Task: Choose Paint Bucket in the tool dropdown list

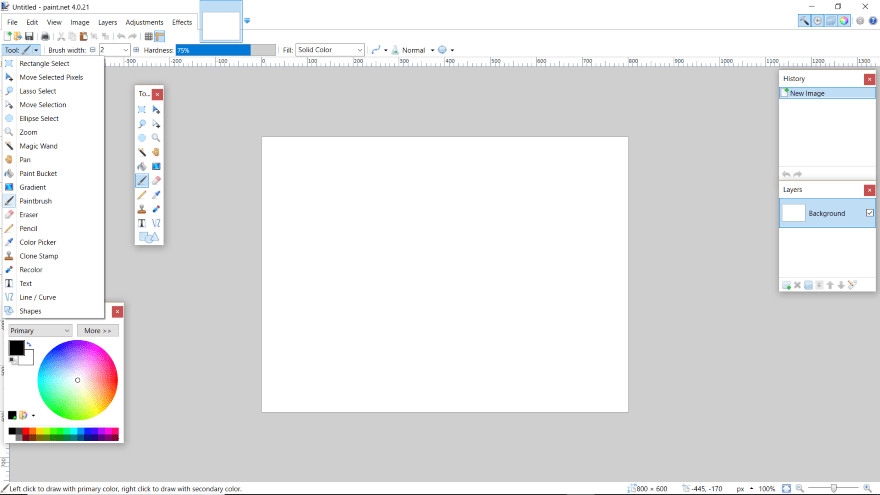Action: [38, 173]
